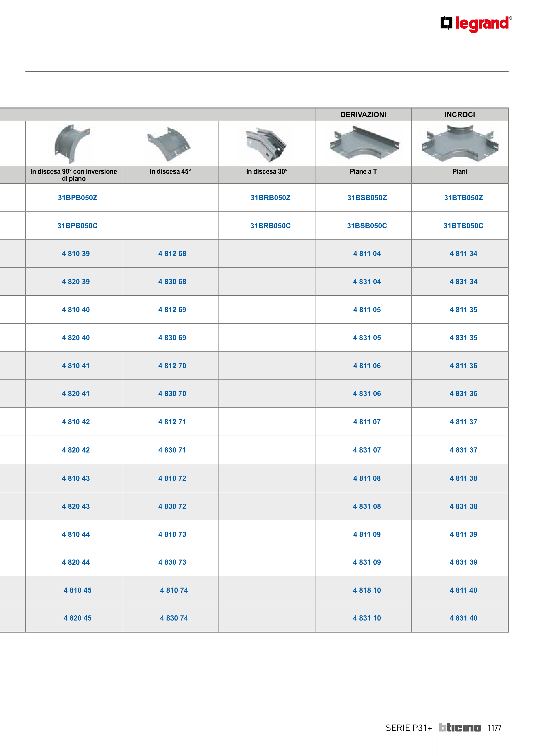
Task: Select article number 4 831 04
Action: click(367, 281)
